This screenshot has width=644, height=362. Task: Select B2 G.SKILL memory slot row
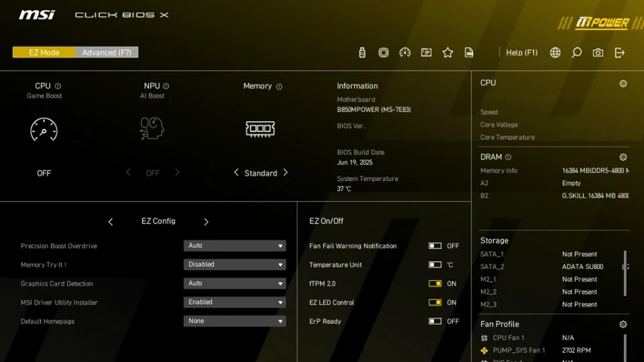tap(554, 196)
